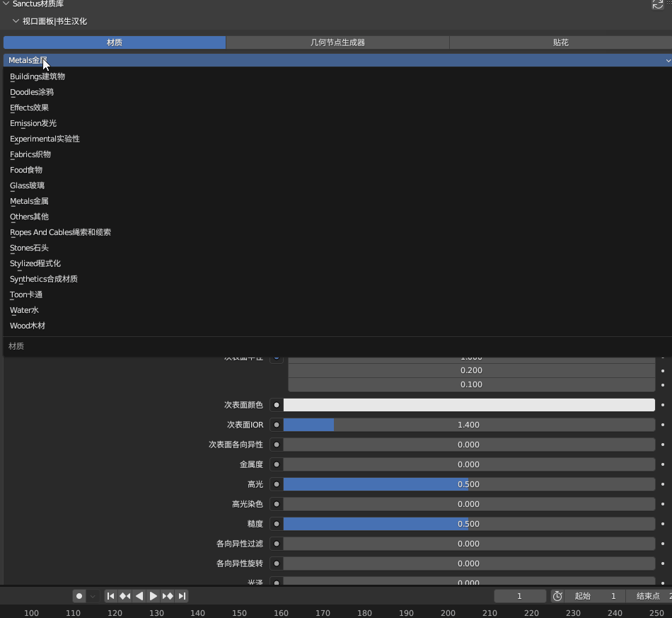Switch to the 贴花 tab

coord(560,42)
